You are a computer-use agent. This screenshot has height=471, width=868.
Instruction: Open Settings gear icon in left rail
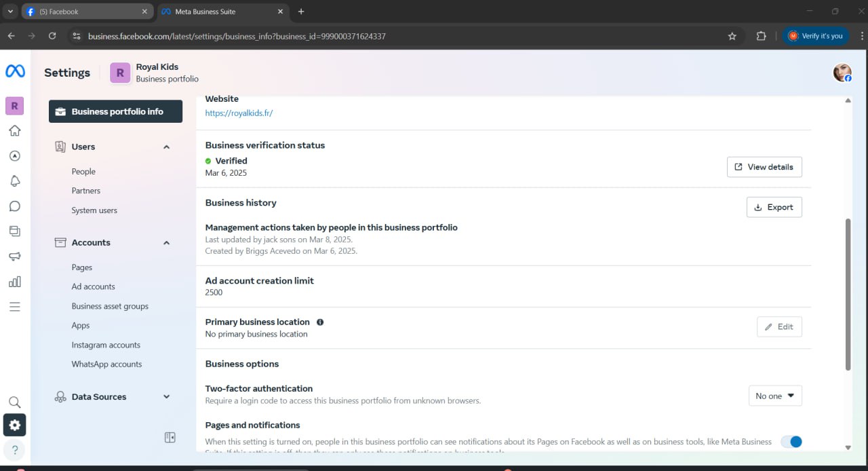(14, 426)
